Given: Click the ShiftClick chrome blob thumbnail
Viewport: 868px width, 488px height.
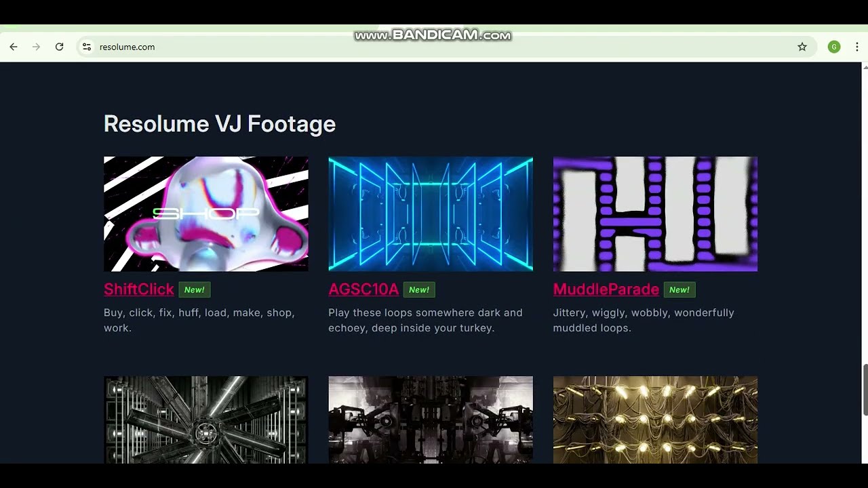Looking at the screenshot, I should (x=206, y=214).
